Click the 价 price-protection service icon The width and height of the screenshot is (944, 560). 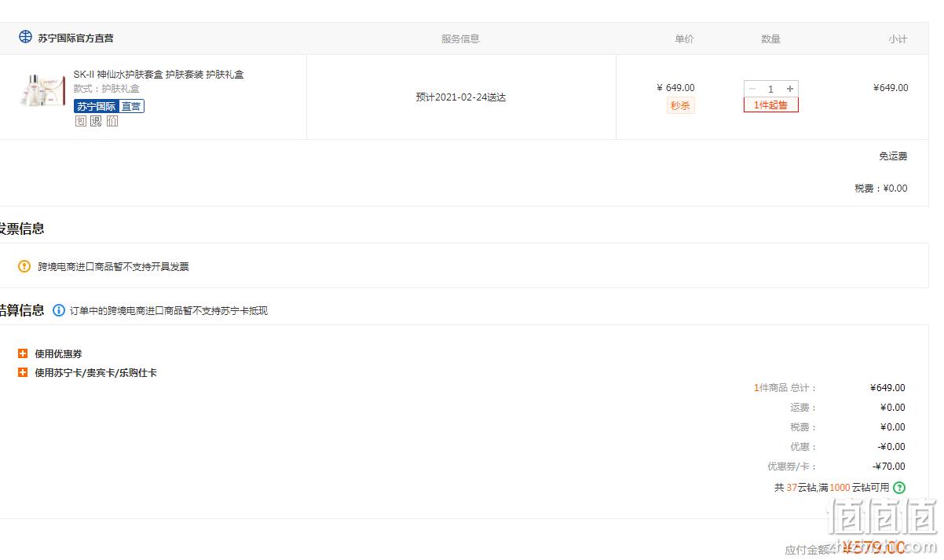[x=112, y=121]
